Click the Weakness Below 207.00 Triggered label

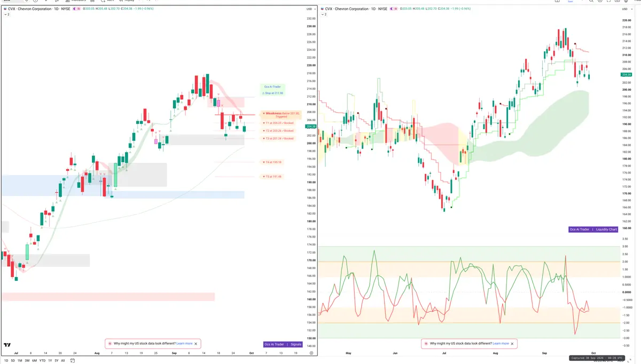point(280,114)
